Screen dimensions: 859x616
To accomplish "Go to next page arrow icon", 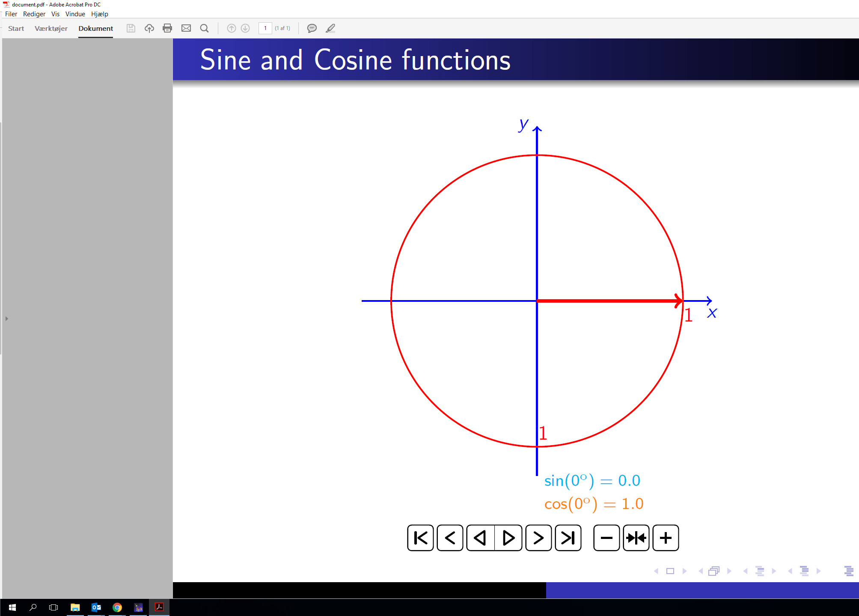I will pos(245,28).
